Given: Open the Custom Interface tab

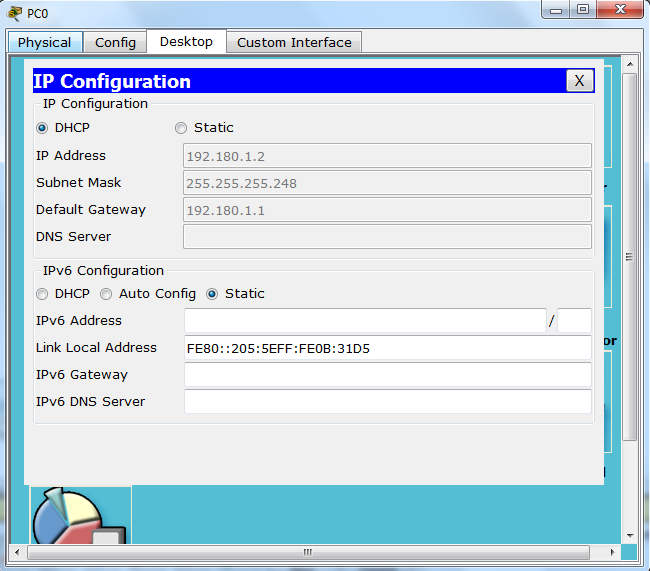Looking at the screenshot, I should click(294, 42).
